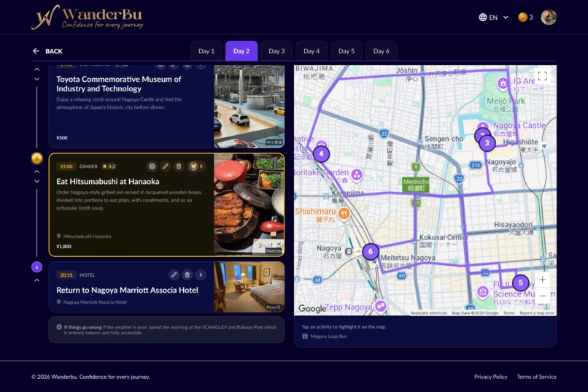This screenshot has width=588, height=392.
Task: Click map marker 3 near Nagoya Castle
Action: (487, 143)
